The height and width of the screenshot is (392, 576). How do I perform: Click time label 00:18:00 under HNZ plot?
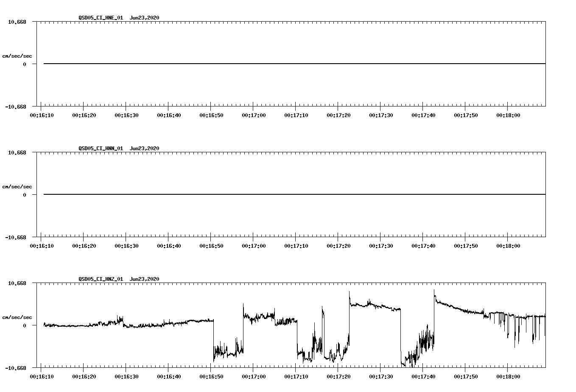point(508,377)
